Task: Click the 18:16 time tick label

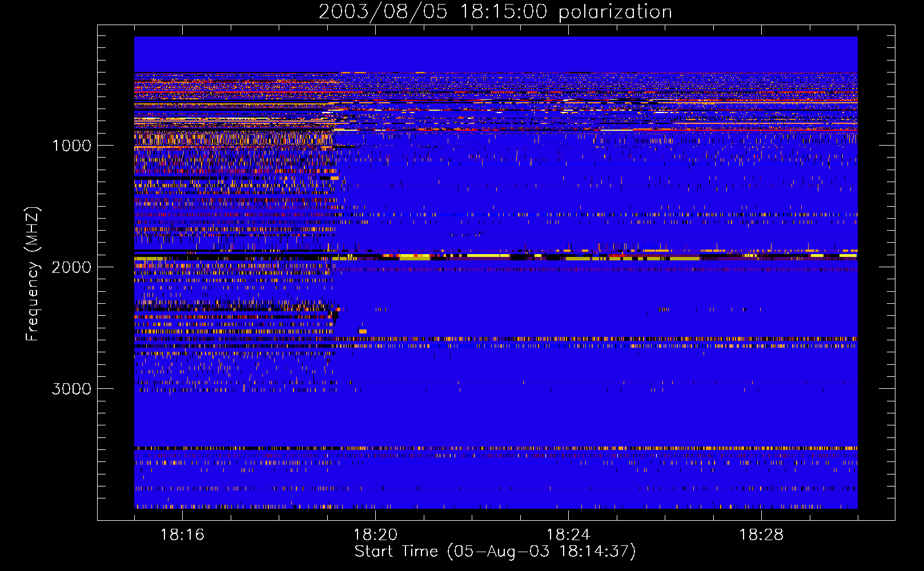Action: pos(182,535)
